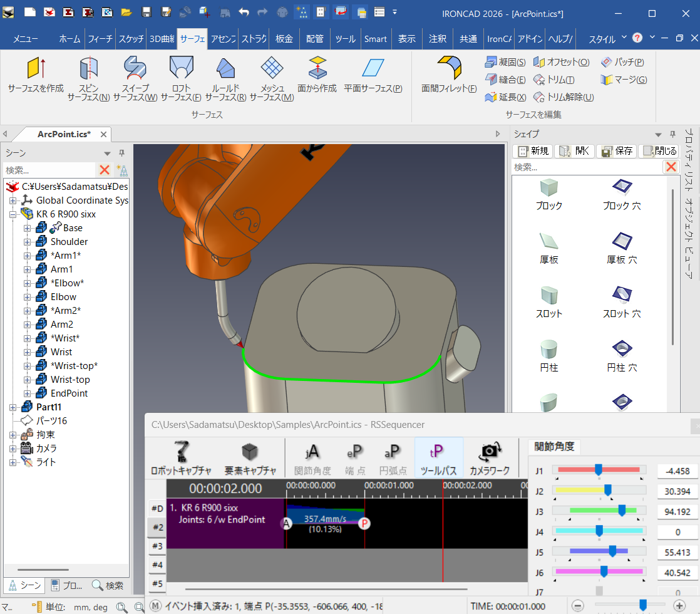Pick the 円柱 穴 cylinder hole shape
Screen dimensions: 700x614
(x=622, y=356)
